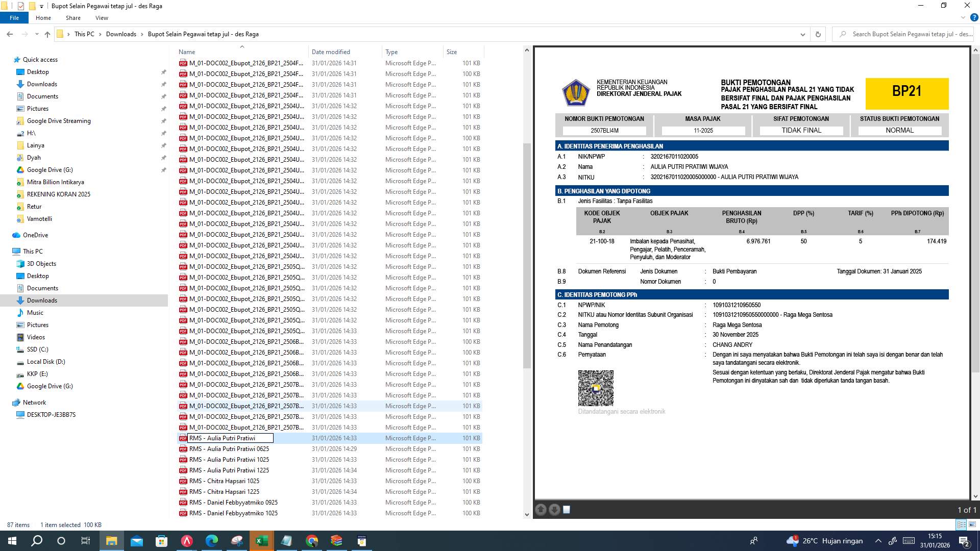Navigate to Downloads via breadcrumb
The height and width of the screenshot is (551, 980).
(121, 34)
